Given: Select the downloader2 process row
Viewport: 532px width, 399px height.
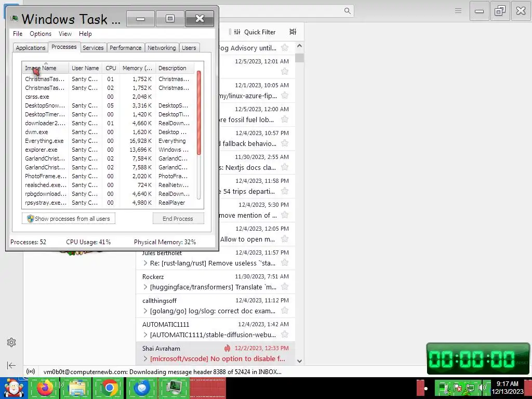Looking at the screenshot, I should pyautogui.click(x=108, y=123).
